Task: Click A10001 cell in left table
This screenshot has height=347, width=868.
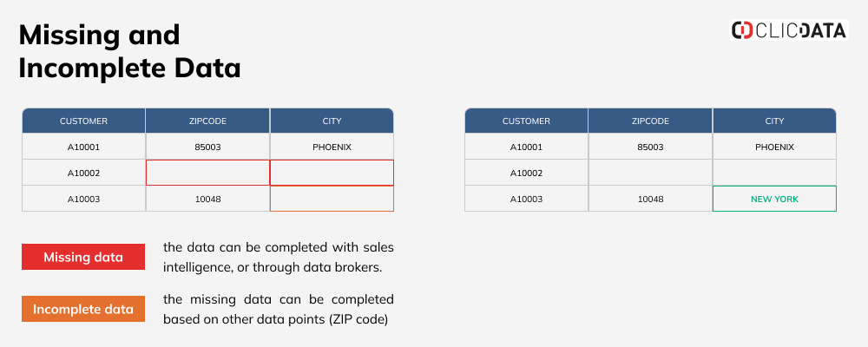Action: [x=83, y=147]
